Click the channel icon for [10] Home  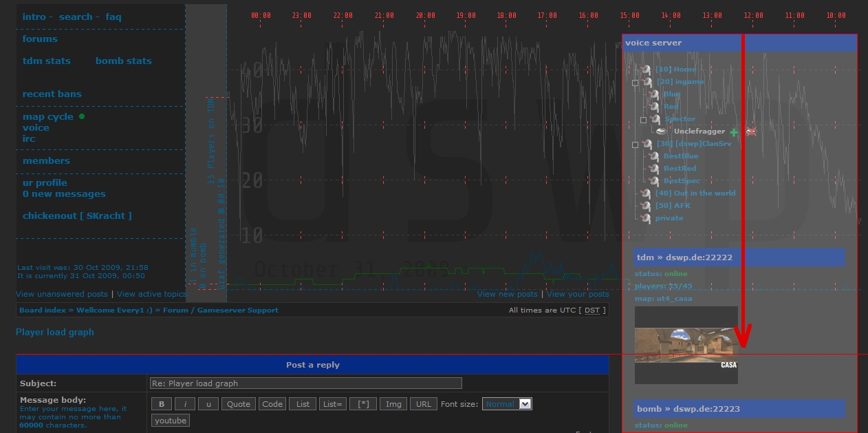pyautogui.click(x=646, y=70)
